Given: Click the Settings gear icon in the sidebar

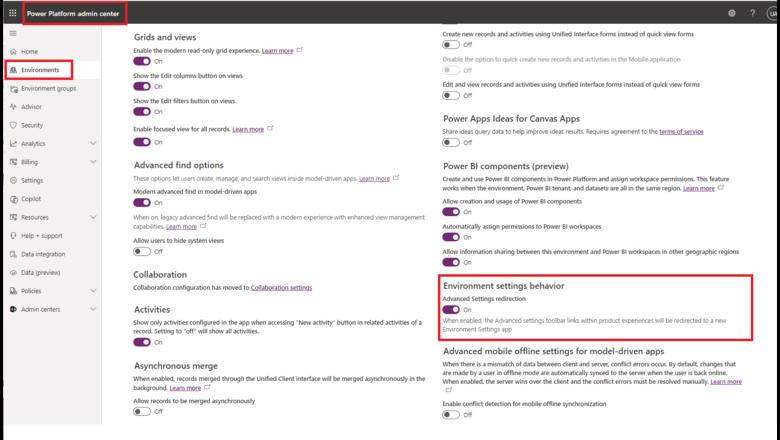Looking at the screenshot, I should (x=13, y=180).
